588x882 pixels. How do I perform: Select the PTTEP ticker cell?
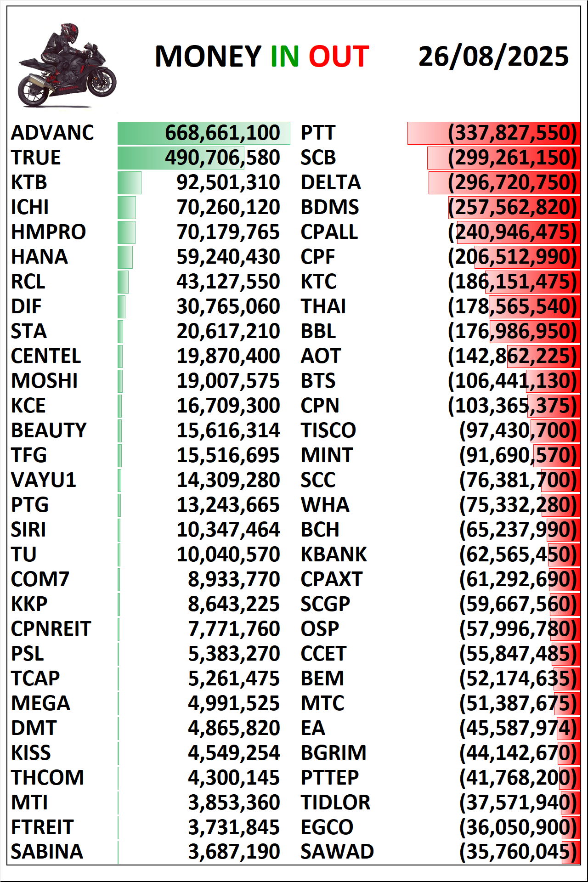click(330, 778)
